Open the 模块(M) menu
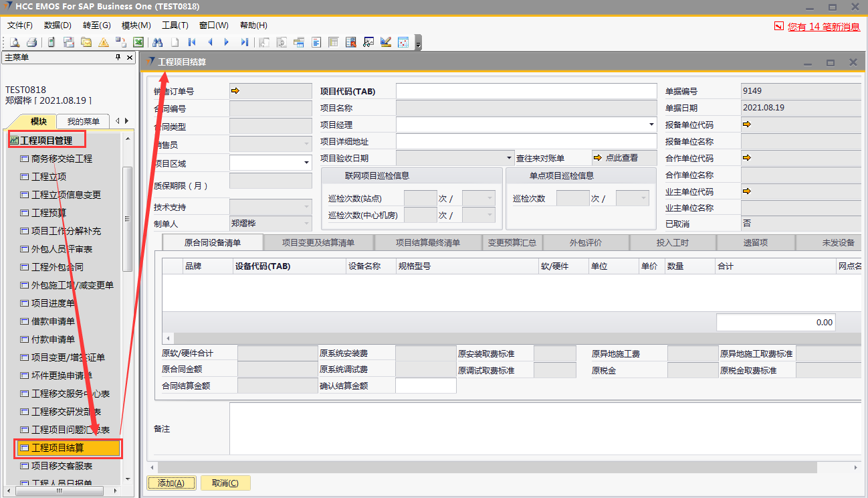Image resolution: width=868 pixels, height=498 pixels. click(x=136, y=25)
